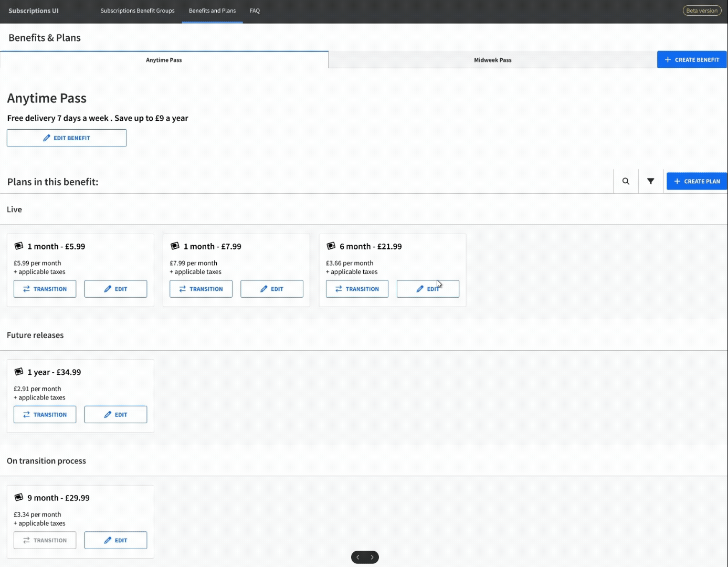Transition the 6 month - £21.99 plan
Image resolution: width=728 pixels, height=567 pixels.
pyautogui.click(x=357, y=289)
